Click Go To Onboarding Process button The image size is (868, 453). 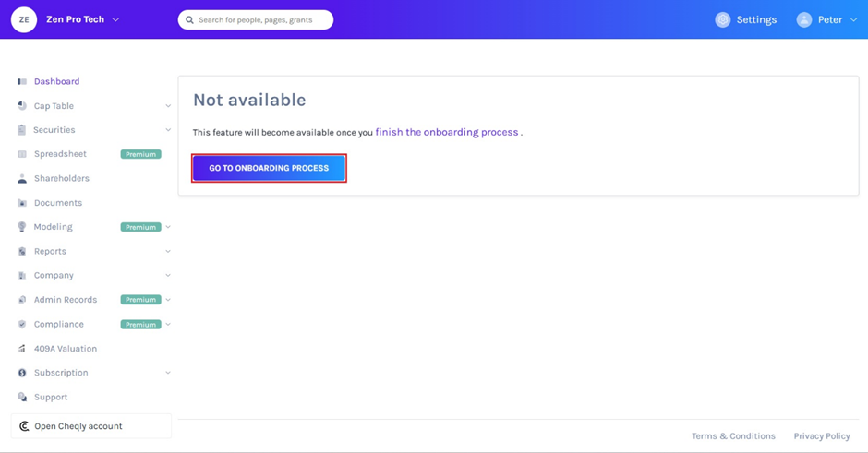click(269, 168)
